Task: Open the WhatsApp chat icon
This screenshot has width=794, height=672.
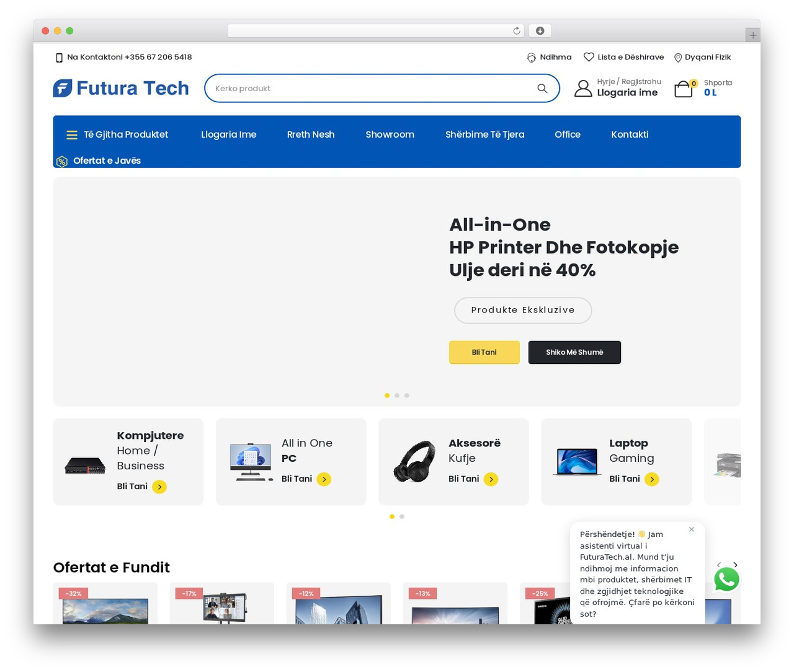Action: coord(726,580)
